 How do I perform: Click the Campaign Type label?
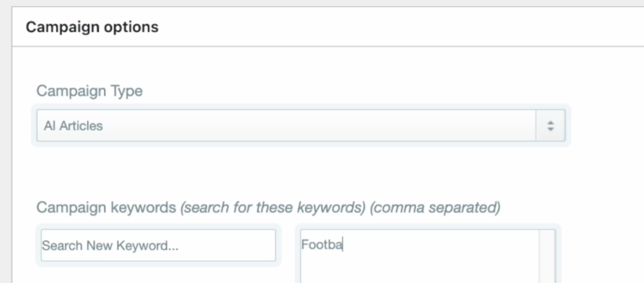tap(89, 91)
